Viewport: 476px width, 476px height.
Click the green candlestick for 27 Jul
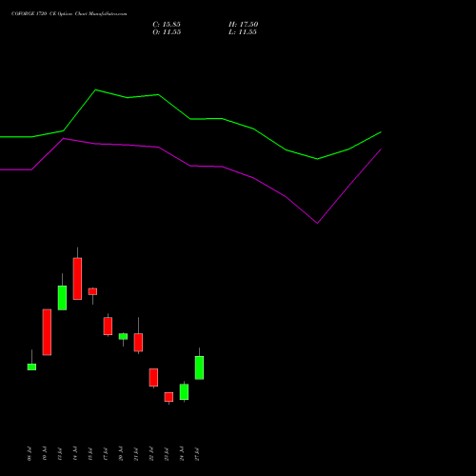(199, 367)
